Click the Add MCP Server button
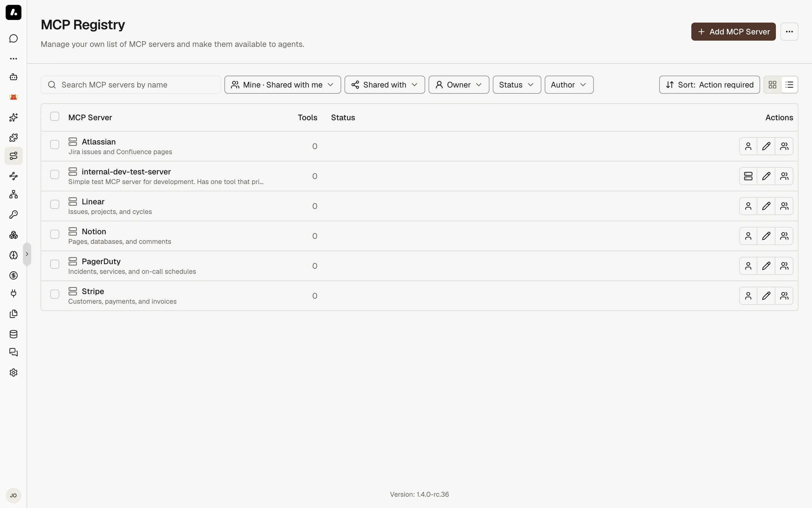812x508 pixels. [734, 32]
